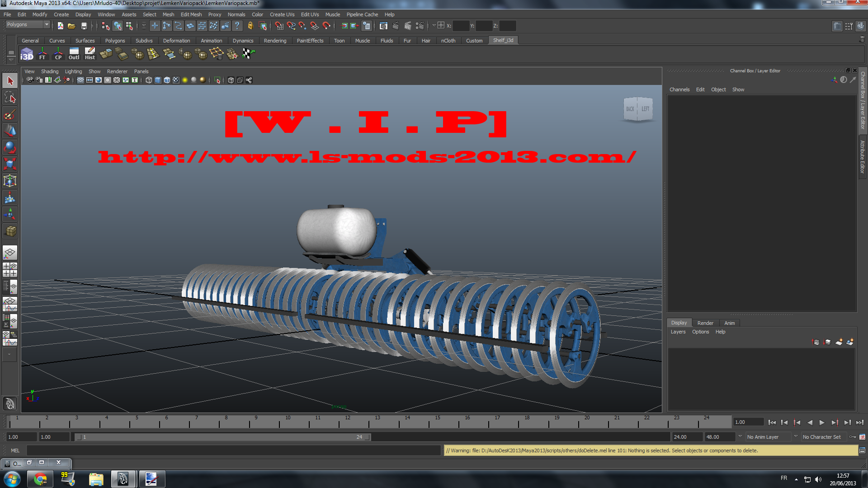Viewport: 868px width, 488px height.
Task: Open the Create UVs menu
Action: click(282, 14)
